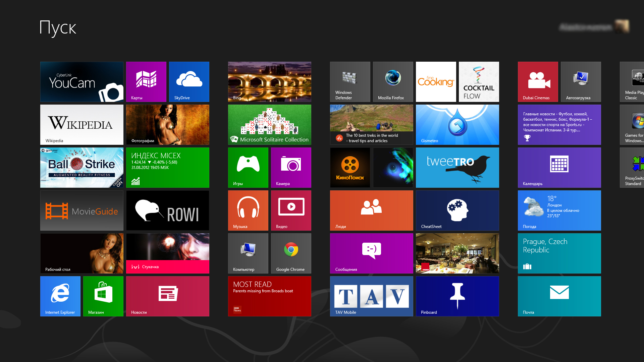Launch Mozilla Firefox from its tile
Image resolution: width=644 pixels, height=362 pixels.
(x=393, y=81)
